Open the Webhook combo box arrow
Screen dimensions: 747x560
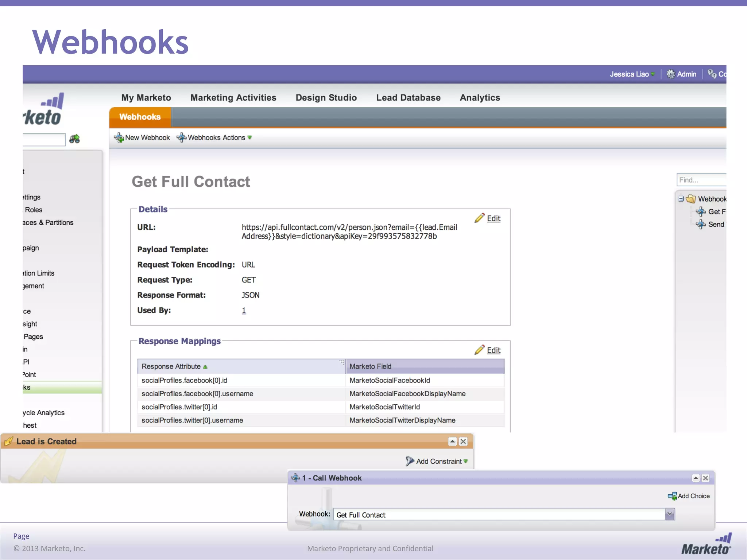point(670,514)
